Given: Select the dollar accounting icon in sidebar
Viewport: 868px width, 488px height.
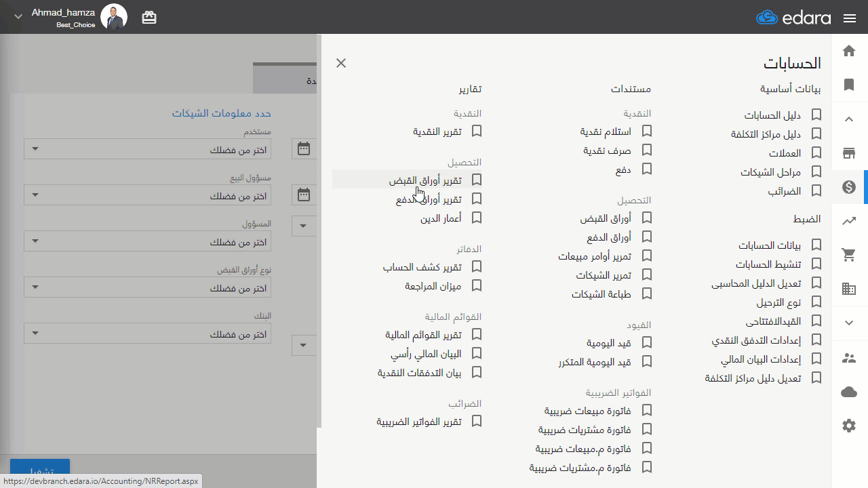Looking at the screenshot, I should coord(849,187).
